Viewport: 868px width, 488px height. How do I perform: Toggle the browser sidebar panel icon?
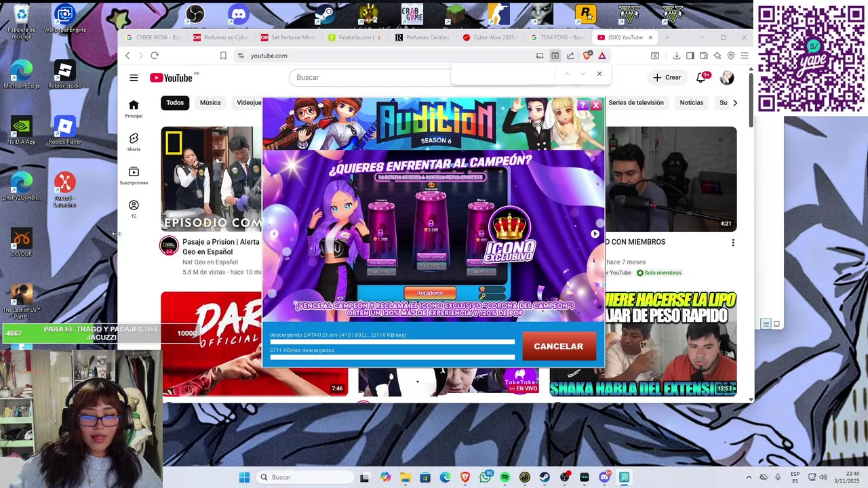pyautogui.click(x=690, y=56)
